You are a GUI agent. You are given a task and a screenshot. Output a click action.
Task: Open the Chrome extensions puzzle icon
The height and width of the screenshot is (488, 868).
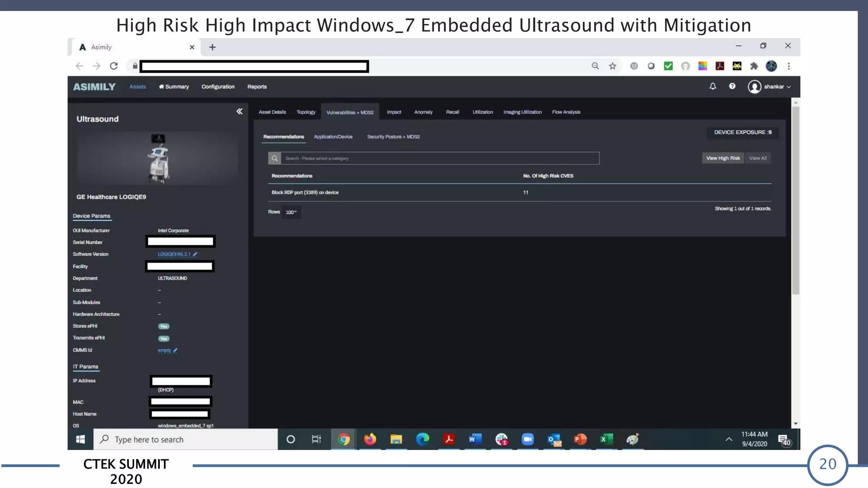tap(754, 66)
